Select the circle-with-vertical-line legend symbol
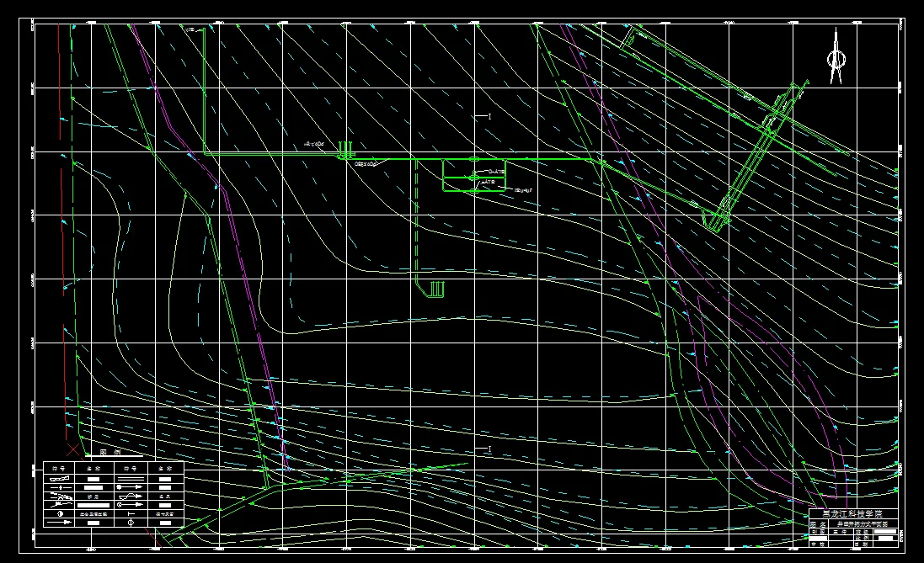Viewport: 924px width, 563px height. pos(131,523)
